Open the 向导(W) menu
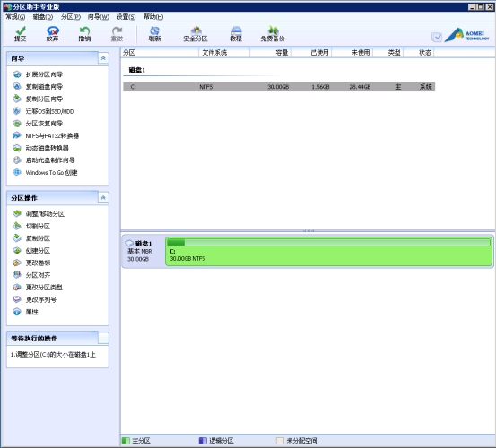The width and height of the screenshot is (496, 448). tap(98, 17)
